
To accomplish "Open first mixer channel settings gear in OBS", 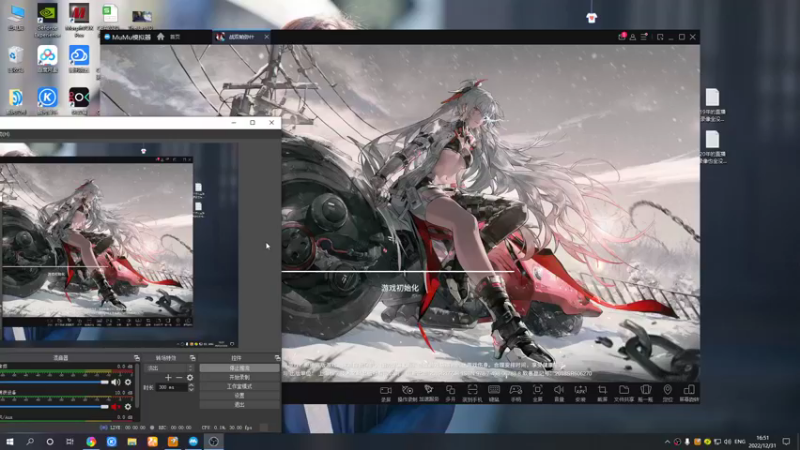I will pos(128,382).
